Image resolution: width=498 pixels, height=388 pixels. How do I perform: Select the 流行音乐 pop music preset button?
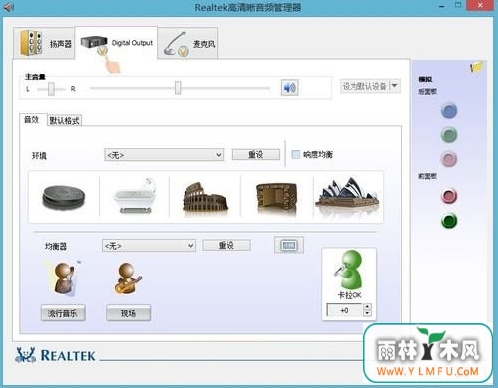pos(63,313)
